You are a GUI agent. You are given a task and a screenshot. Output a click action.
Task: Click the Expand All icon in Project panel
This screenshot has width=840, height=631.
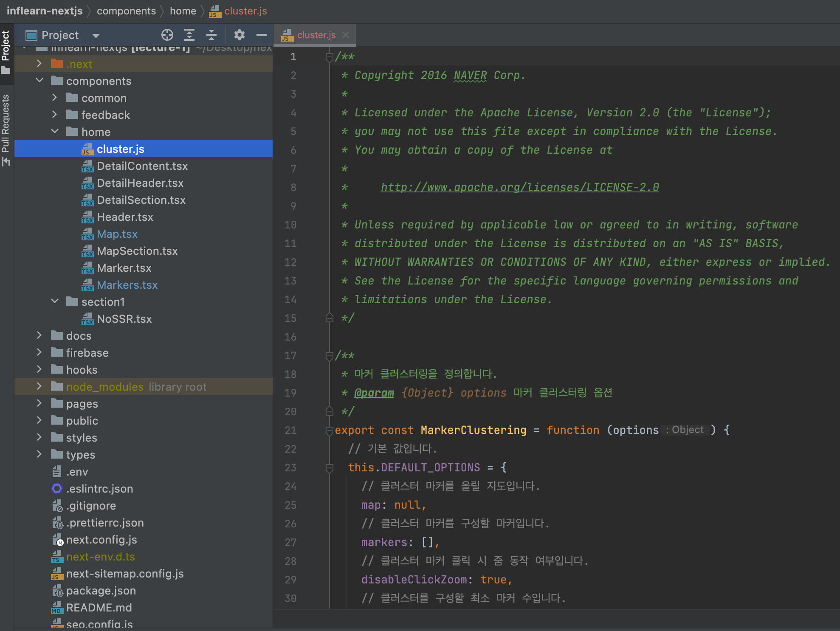[x=189, y=35]
